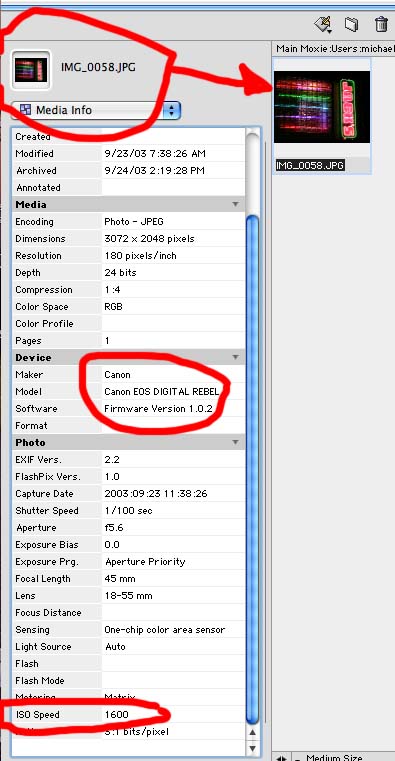
Task: Collapse the Media section triangle
Action: 235,204
